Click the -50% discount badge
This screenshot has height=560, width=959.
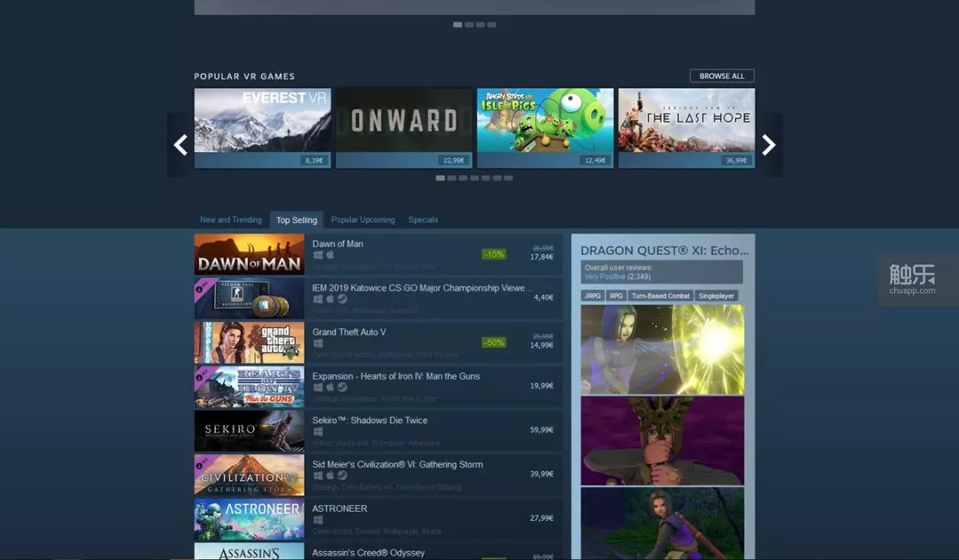[x=494, y=343]
